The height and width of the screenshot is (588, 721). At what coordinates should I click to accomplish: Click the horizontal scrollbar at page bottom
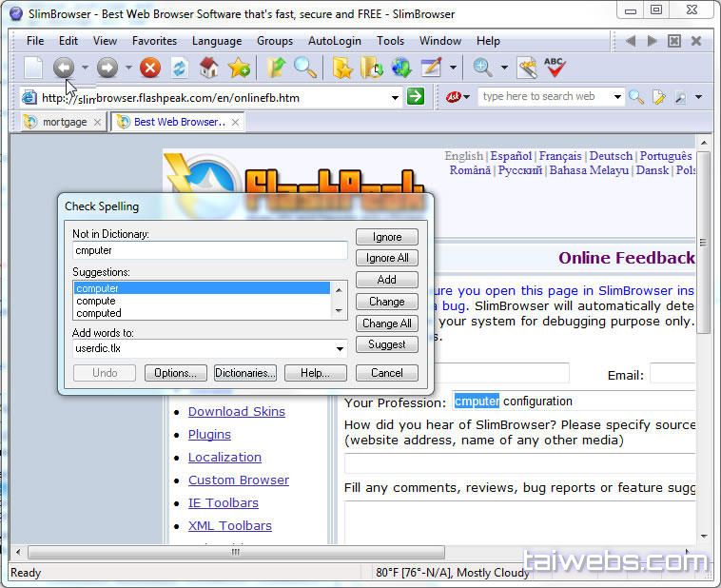coord(236,552)
